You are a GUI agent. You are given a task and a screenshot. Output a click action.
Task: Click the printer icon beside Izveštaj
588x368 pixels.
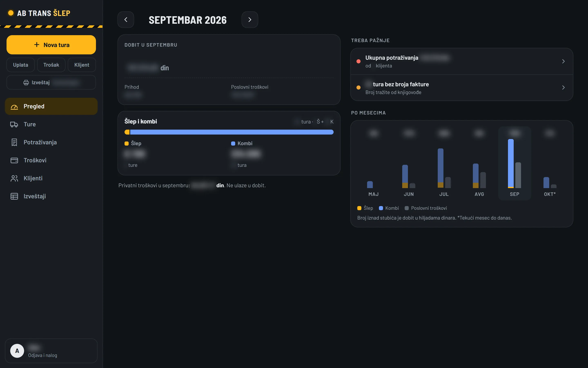coord(26,83)
